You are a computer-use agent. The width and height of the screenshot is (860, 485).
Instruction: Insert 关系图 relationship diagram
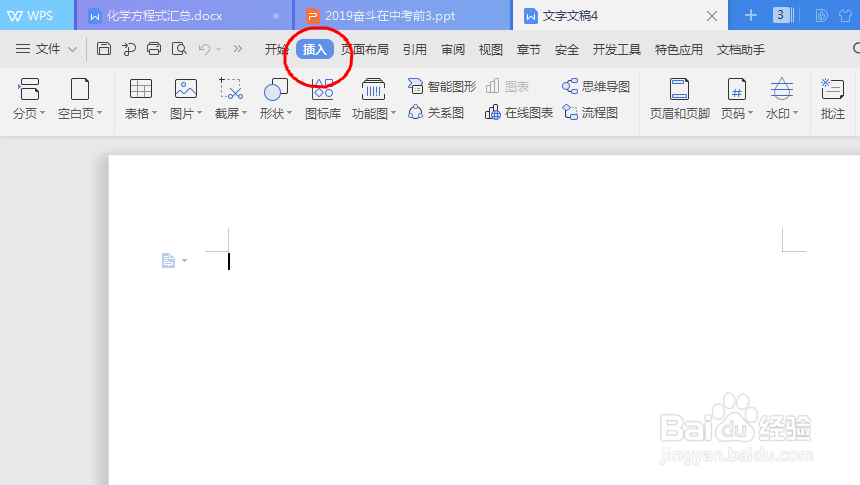(x=436, y=112)
